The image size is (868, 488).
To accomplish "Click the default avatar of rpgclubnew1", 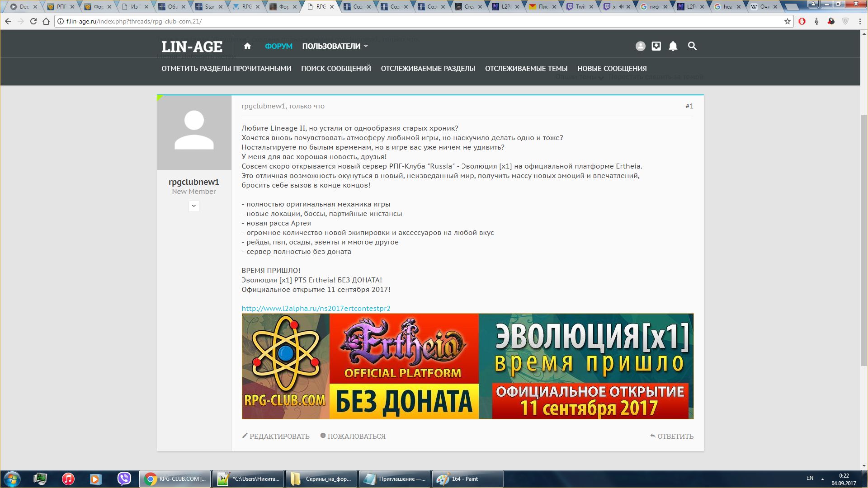I will pos(194,132).
